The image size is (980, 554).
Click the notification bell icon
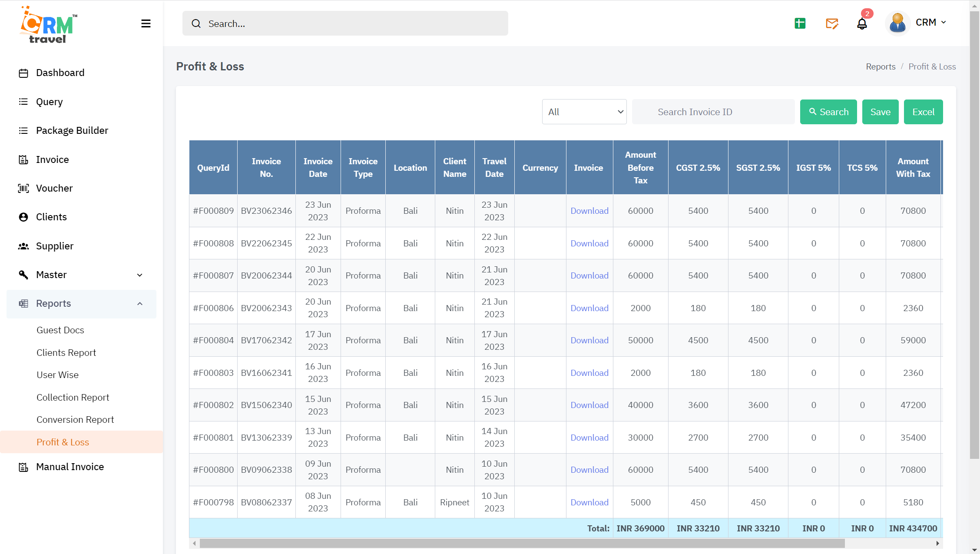[x=862, y=23]
